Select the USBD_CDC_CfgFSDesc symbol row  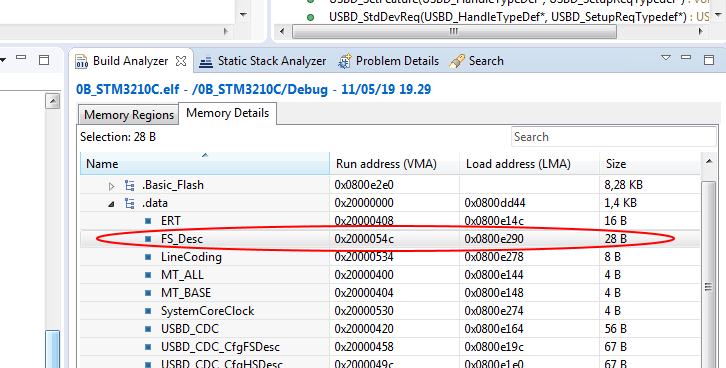coord(390,347)
